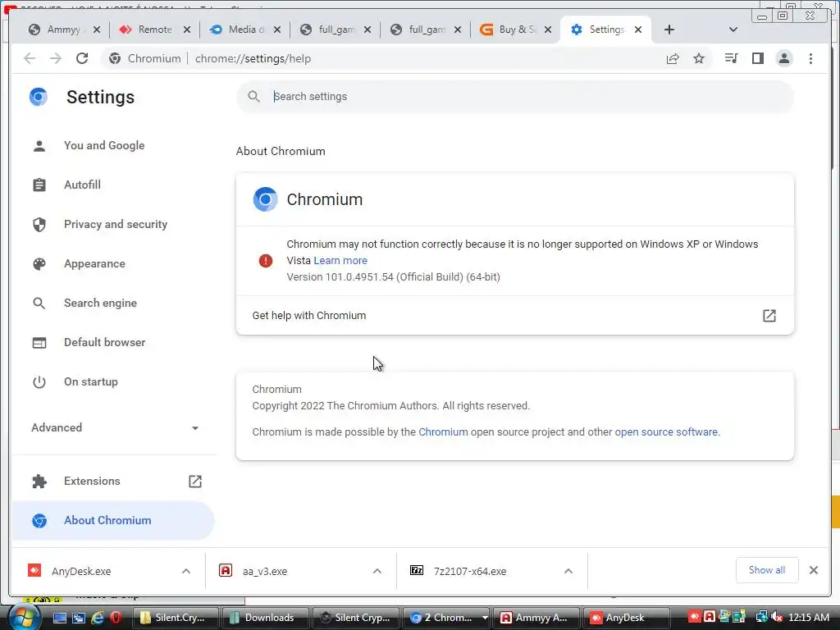This screenshot has width=840, height=630.
Task: Launch Opera from quick launch
Action: [115, 618]
